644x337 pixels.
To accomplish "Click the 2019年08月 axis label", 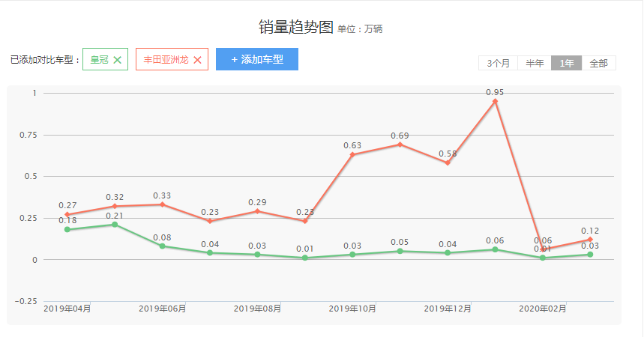I will tap(257, 309).
